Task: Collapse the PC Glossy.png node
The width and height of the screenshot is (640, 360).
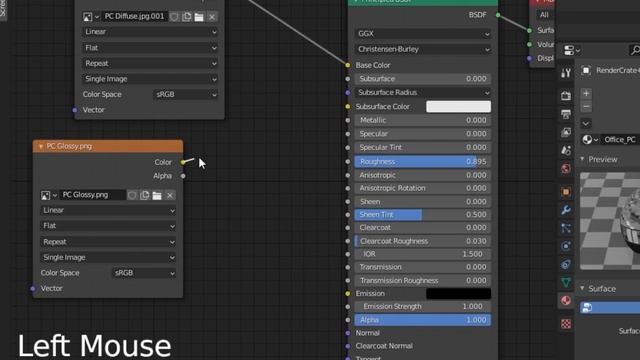Action: tap(40, 146)
